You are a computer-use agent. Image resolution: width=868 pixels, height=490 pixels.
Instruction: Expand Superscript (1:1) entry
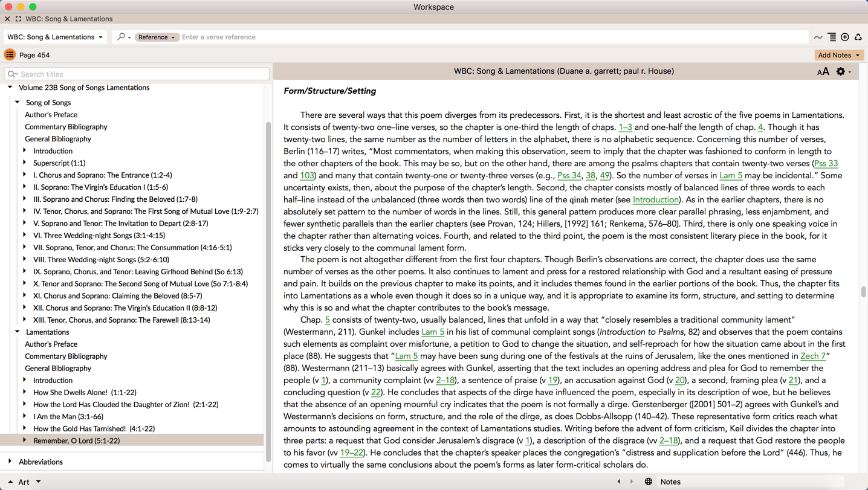tap(25, 163)
